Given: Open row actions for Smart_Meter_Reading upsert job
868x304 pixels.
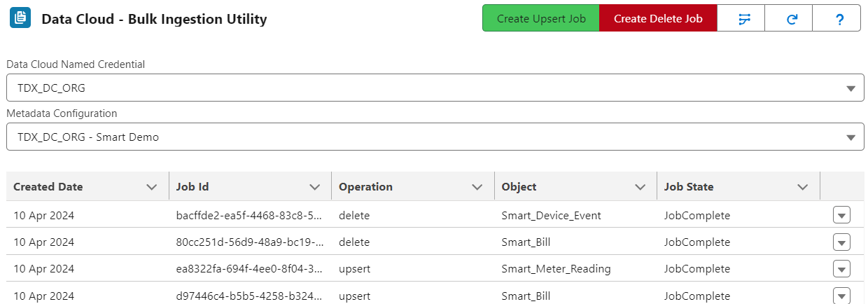Looking at the screenshot, I should coord(841,268).
